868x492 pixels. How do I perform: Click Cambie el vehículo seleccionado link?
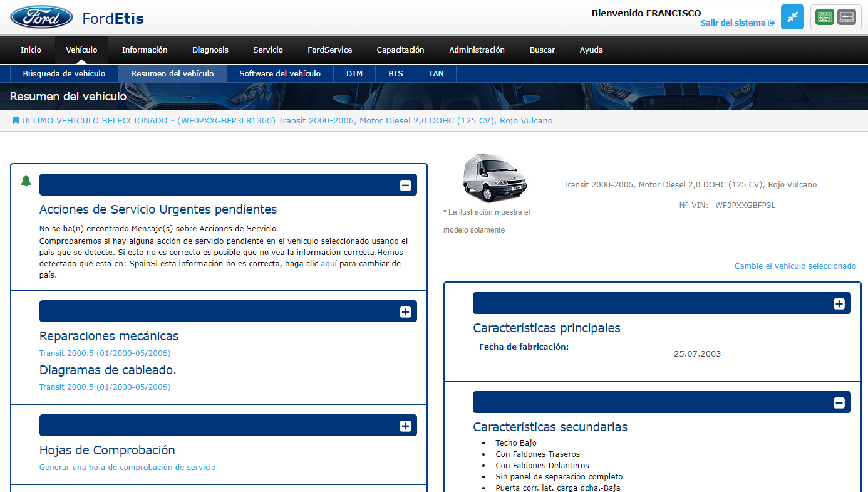pyautogui.click(x=795, y=266)
